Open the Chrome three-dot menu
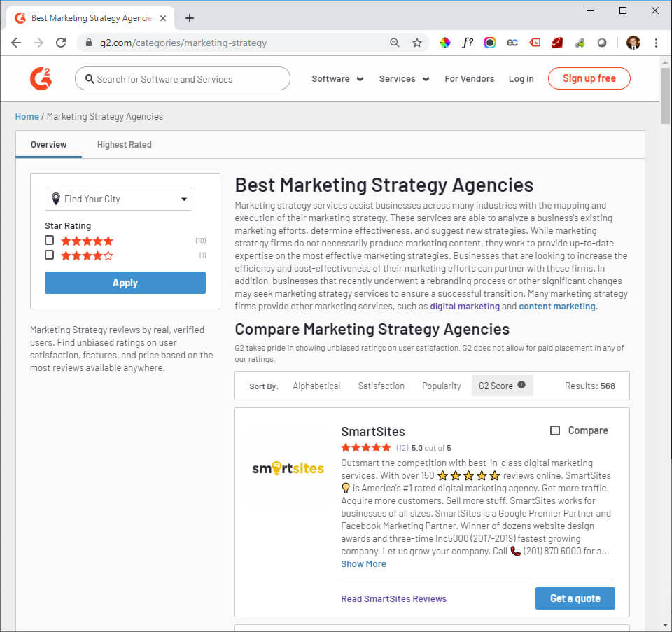This screenshot has width=672, height=632. tap(656, 43)
